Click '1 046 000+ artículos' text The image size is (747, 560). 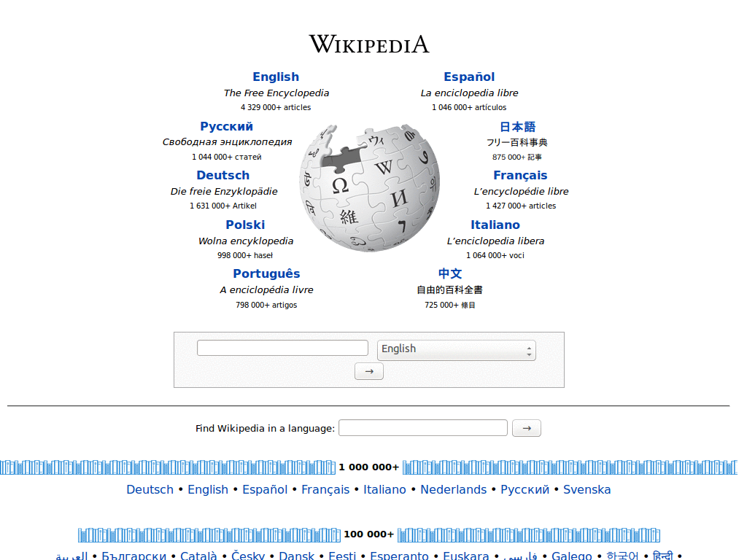[x=469, y=108]
